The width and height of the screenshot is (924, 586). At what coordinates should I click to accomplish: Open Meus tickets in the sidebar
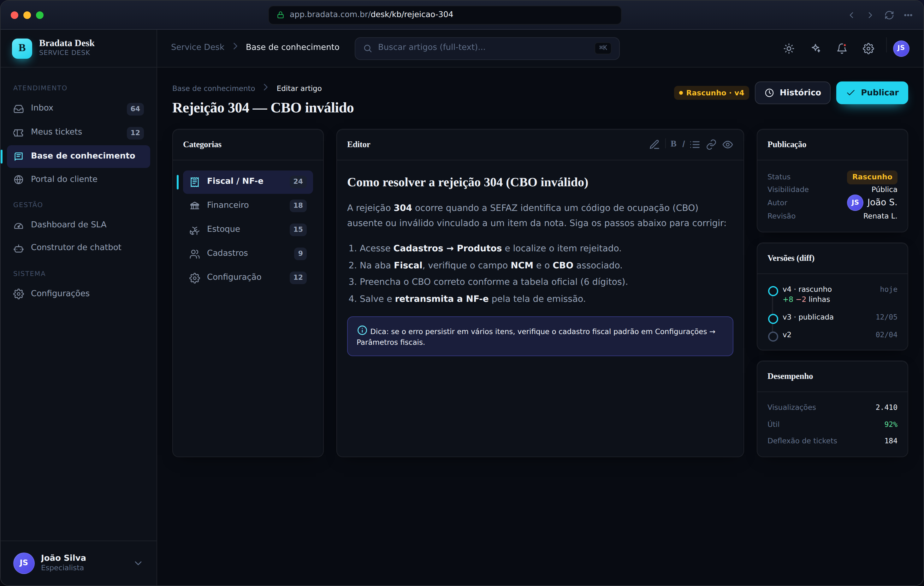click(79, 132)
